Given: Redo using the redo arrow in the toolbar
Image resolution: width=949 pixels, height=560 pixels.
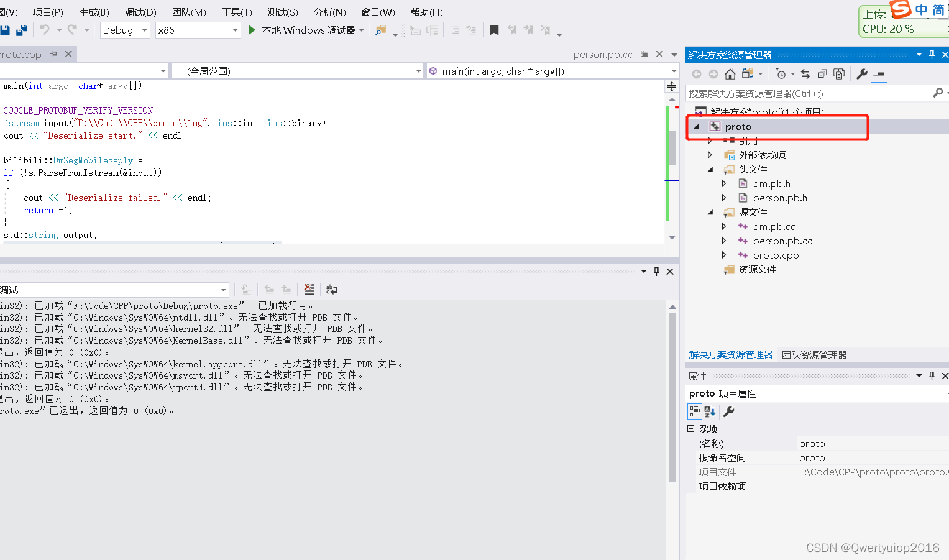Looking at the screenshot, I should tap(72, 30).
